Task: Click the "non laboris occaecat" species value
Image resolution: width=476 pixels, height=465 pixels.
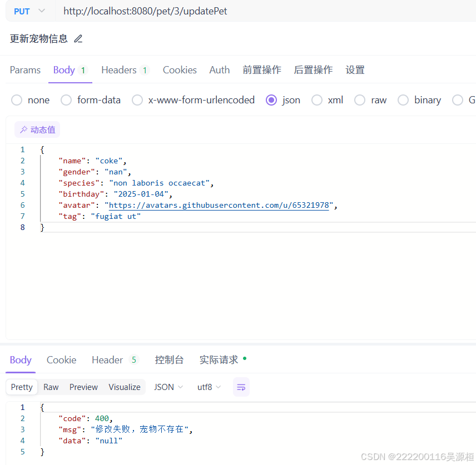Action: coord(160,183)
